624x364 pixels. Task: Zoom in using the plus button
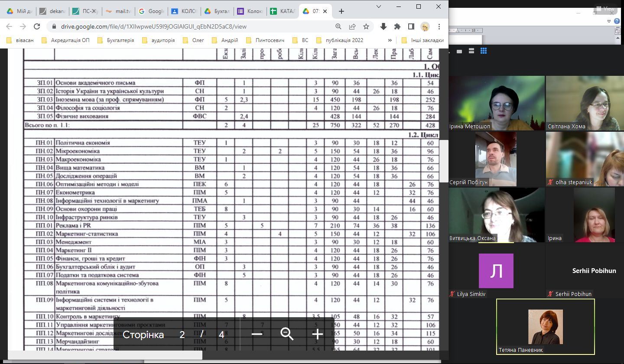pyautogui.click(x=317, y=334)
